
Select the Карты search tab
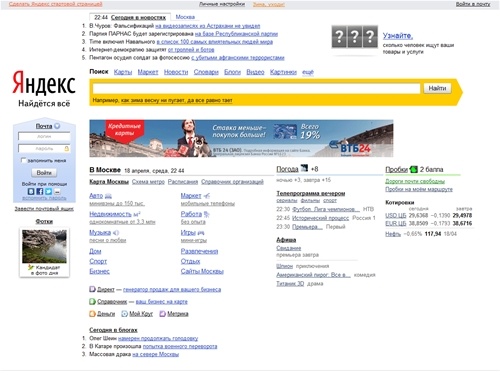tap(123, 72)
